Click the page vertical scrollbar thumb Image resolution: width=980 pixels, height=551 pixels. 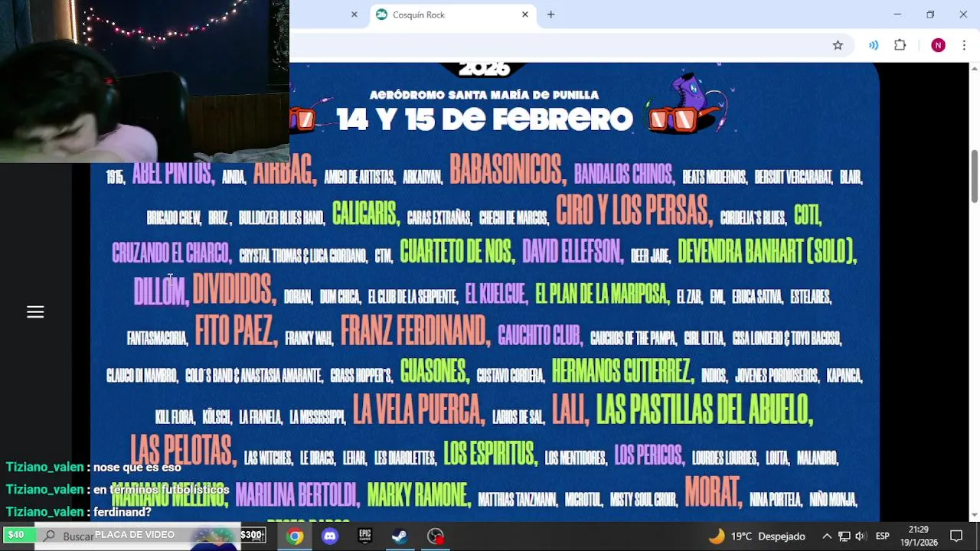[975, 177]
